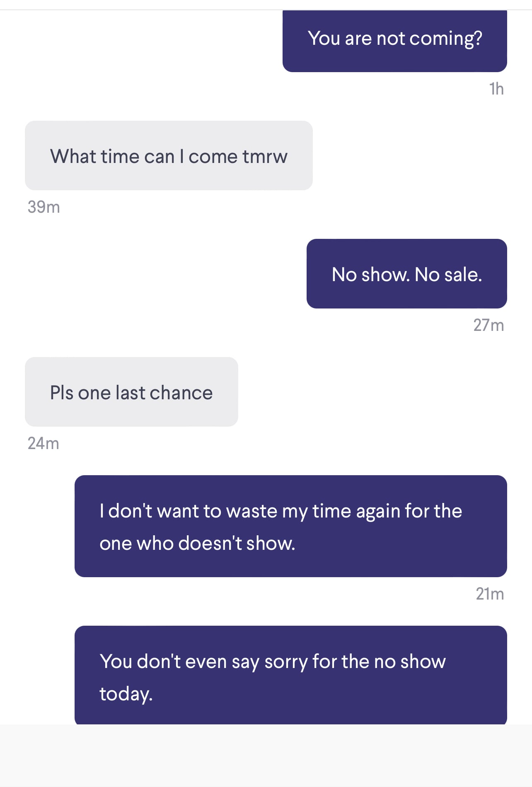Tap the 1h timestamp under the first message
The height and width of the screenshot is (787, 532).
(x=496, y=89)
